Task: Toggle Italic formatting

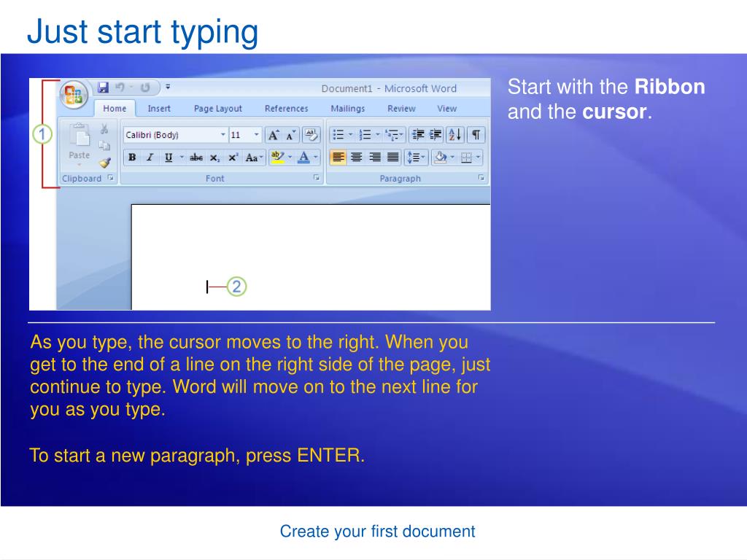Action: click(x=150, y=157)
